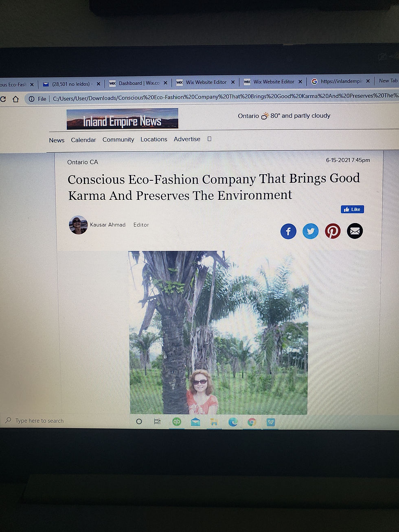Click the Editor label beside author
The image size is (399, 532).
click(141, 225)
